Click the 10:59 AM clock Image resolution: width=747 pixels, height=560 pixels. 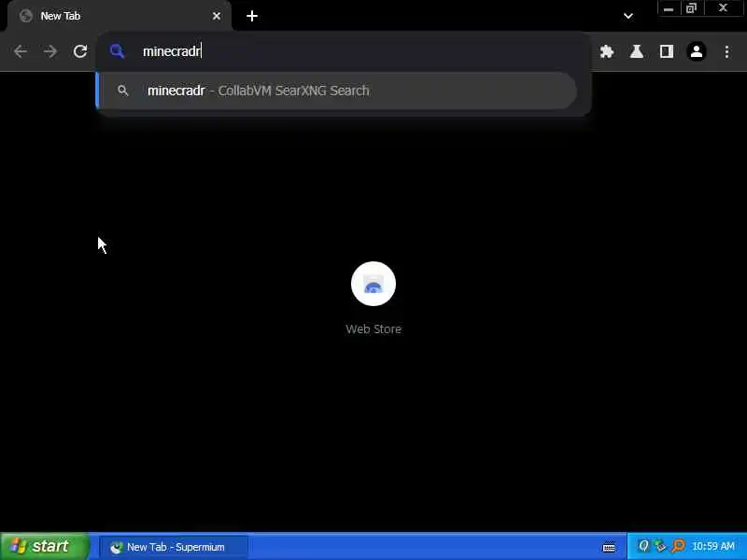[x=713, y=546]
